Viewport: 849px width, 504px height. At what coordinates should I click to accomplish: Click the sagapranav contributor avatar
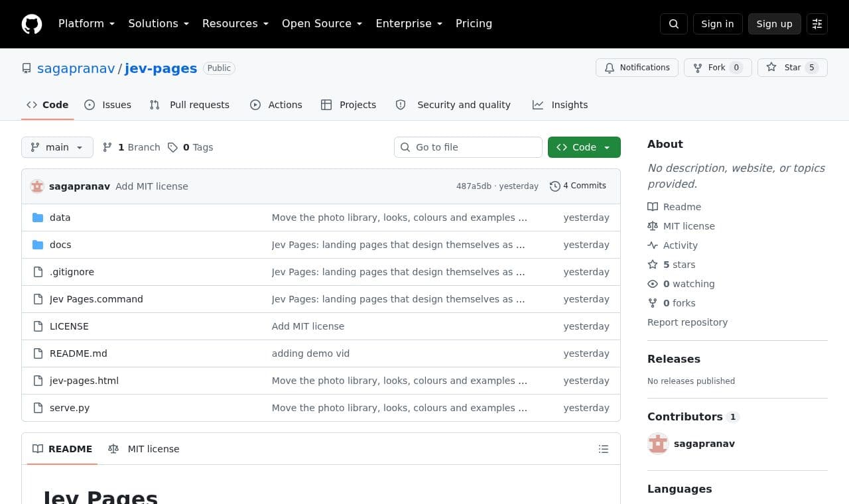tap(658, 444)
